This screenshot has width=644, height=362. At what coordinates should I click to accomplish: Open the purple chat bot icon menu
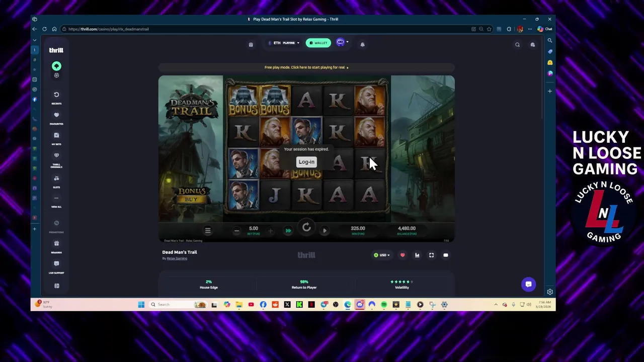(x=342, y=43)
